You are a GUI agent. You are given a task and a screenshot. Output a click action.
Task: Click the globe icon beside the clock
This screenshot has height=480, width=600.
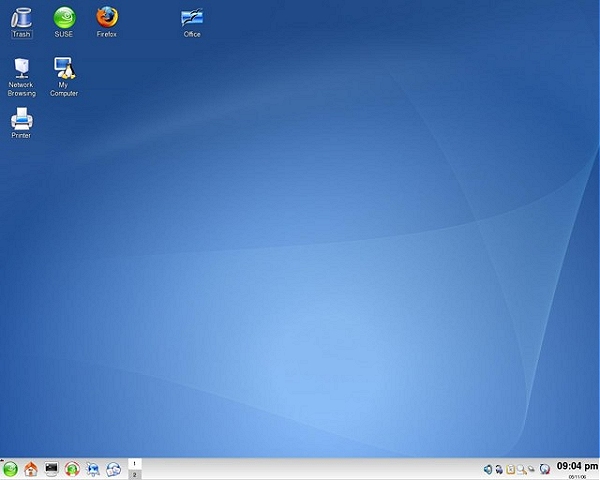[x=544, y=469]
